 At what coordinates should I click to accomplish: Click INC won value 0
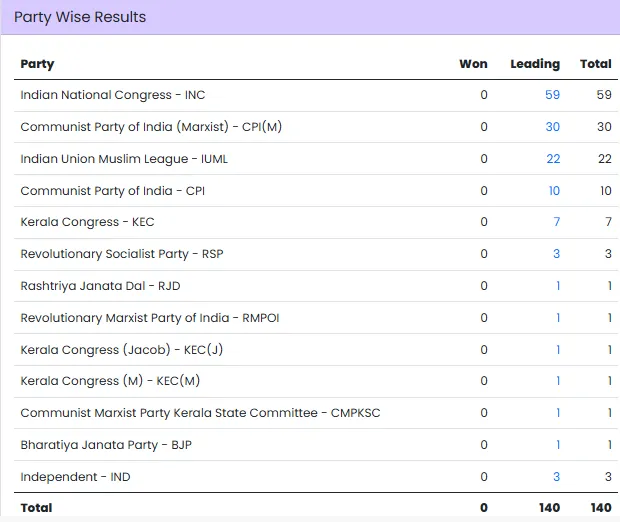484,95
